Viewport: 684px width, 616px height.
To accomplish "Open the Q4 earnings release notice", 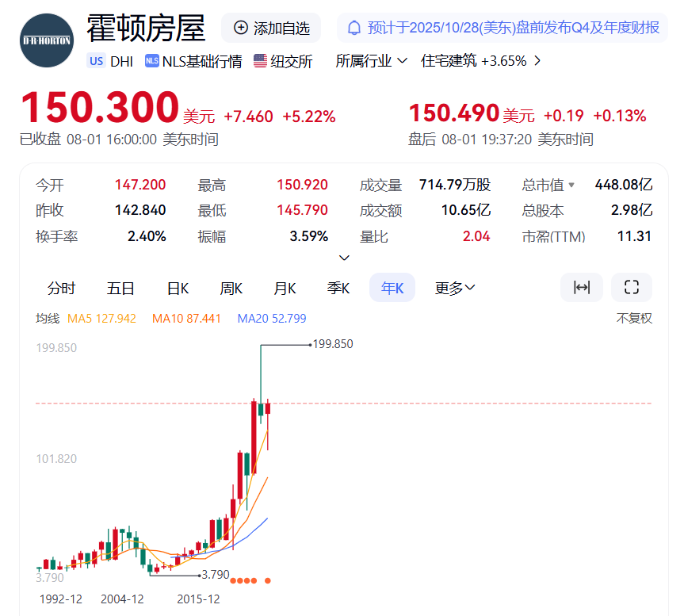I will (x=502, y=28).
